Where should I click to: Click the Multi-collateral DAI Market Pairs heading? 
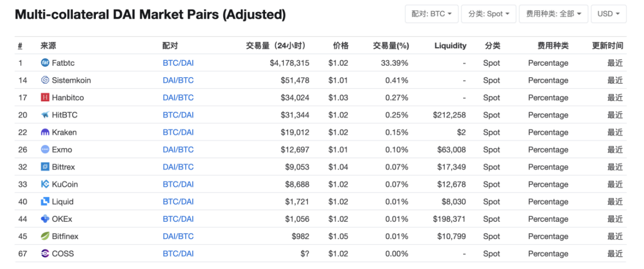(150, 15)
